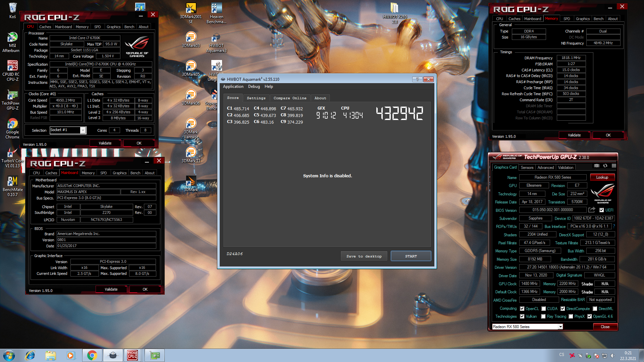Viewport: 644px width, 362px height.
Task: Open the 3DMark Vantage desktop icon
Action: (191, 128)
